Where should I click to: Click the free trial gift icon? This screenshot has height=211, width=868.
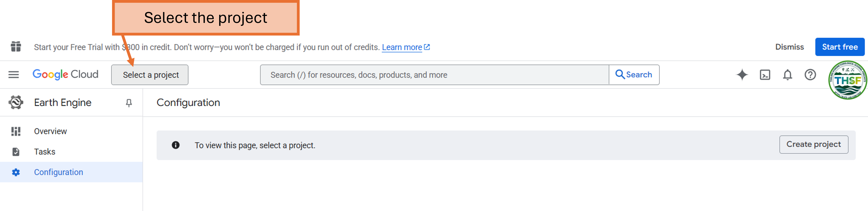tap(16, 47)
